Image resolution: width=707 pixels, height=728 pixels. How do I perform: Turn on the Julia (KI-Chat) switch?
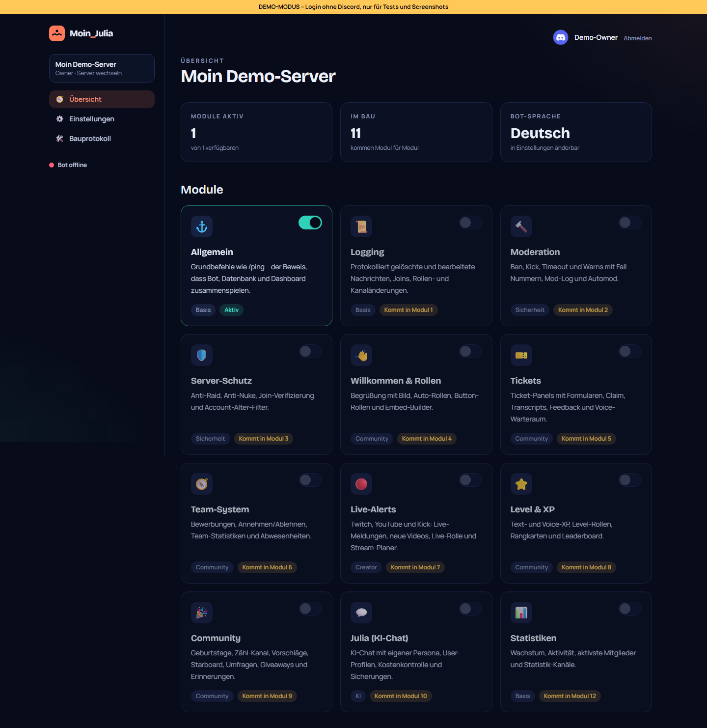470,609
